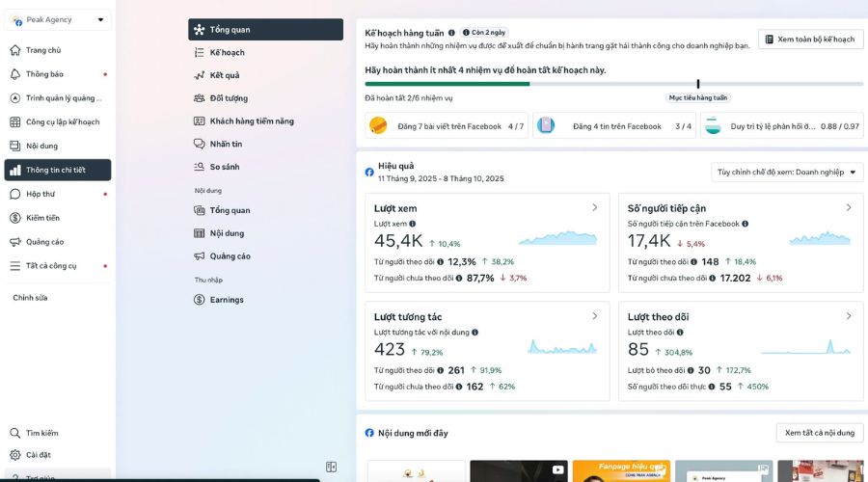Open Trình quản lý quảng cáo
Image resolution: width=868 pixels, height=482 pixels.
pyautogui.click(x=58, y=98)
